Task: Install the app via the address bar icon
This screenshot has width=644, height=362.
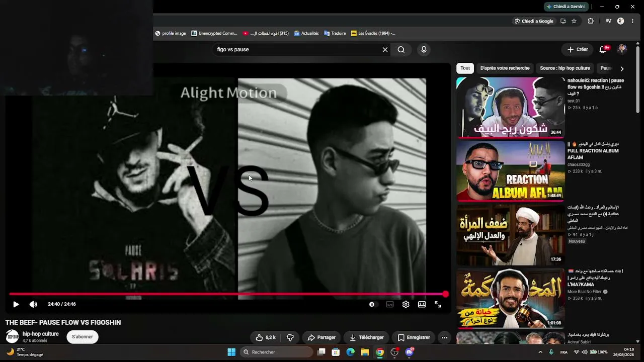Action: 563,21
